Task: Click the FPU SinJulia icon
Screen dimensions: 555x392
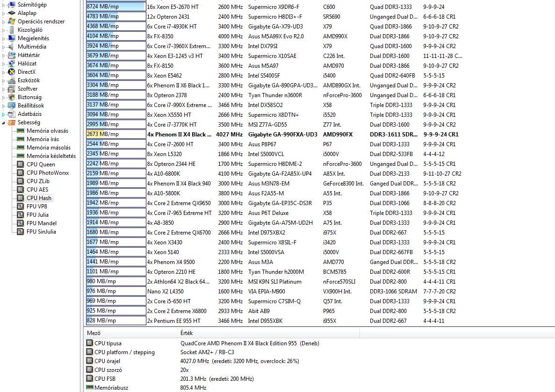Action: pos(21,232)
